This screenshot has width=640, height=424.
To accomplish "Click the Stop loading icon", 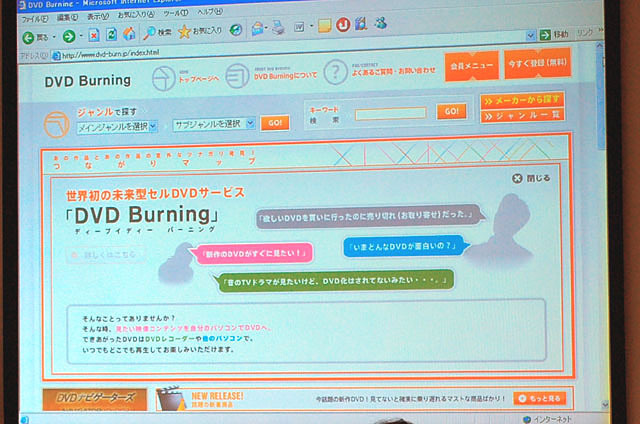I will tap(92, 36).
